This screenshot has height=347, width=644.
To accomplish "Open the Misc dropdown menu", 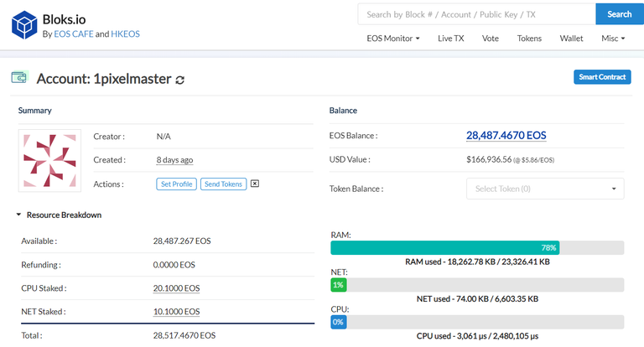I will (613, 39).
